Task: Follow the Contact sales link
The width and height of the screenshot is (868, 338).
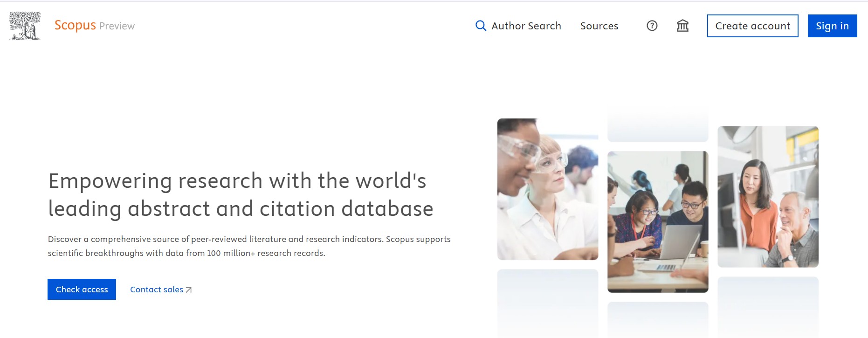Action: point(157,290)
